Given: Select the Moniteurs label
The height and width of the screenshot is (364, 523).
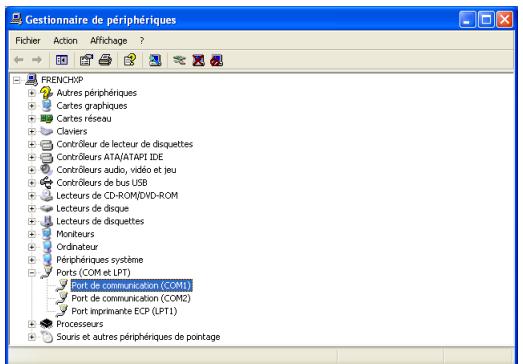Looking at the screenshot, I should (x=75, y=234).
